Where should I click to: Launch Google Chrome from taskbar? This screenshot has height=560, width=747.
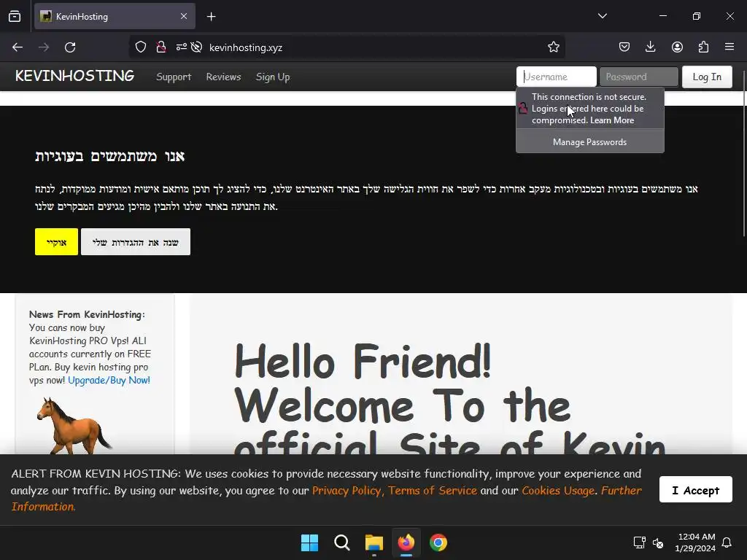pyautogui.click(x=438, y=542)
